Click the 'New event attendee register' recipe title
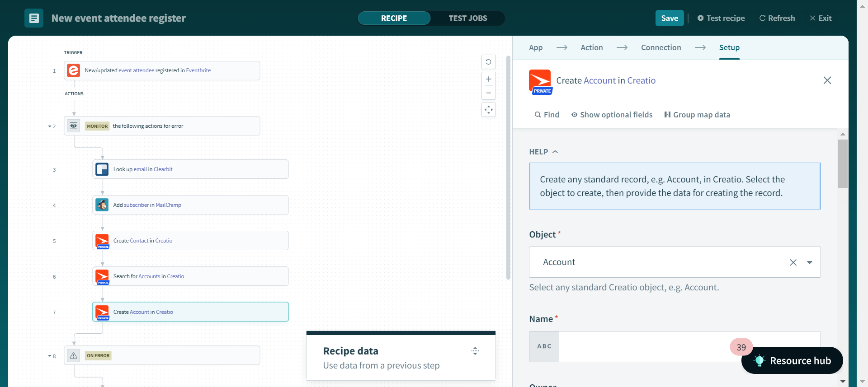Image resolution: width=868 pixels, height=387 pixels. 118,18
